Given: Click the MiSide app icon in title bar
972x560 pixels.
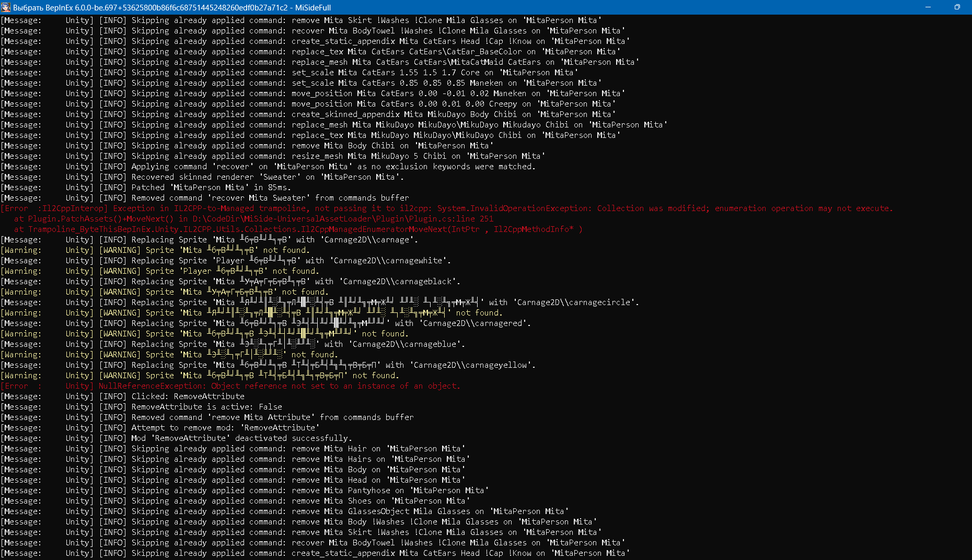Looking at the screenshot, I should pyautogui.click(x=6, y=7).
